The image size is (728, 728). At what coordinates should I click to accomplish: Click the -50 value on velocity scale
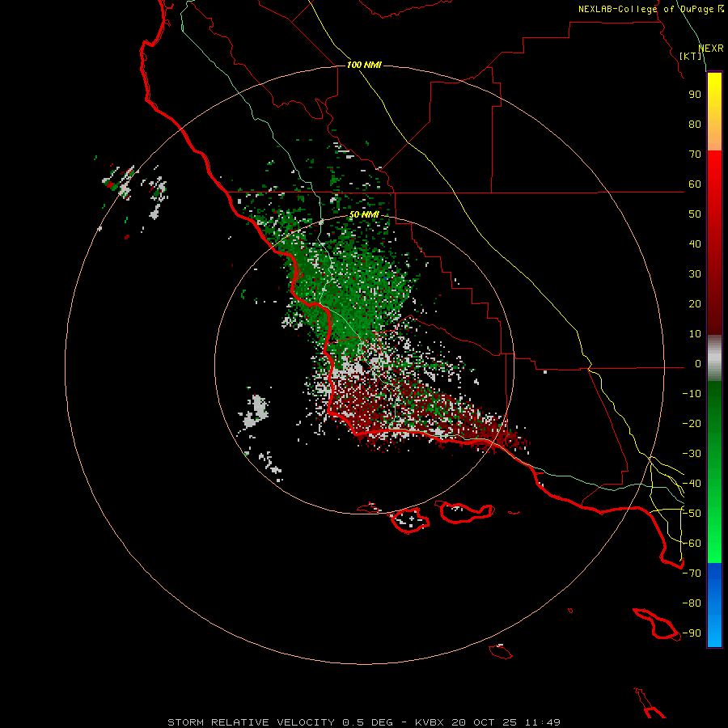point(692,514)
